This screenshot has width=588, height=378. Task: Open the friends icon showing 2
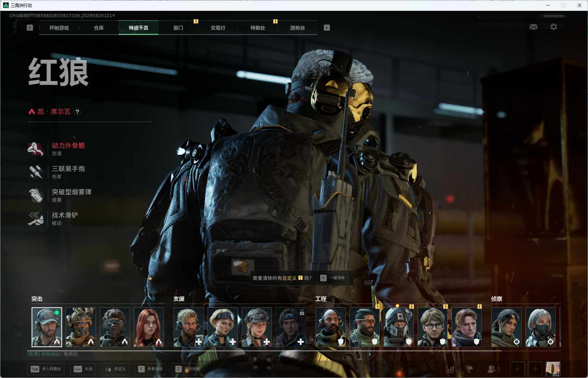tap(493, 369)
